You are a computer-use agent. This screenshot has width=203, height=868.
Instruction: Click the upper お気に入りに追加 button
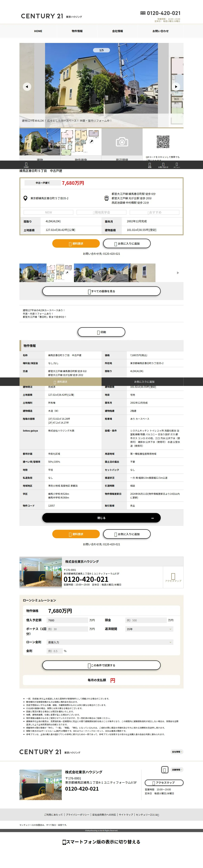[x=127, y=243]
